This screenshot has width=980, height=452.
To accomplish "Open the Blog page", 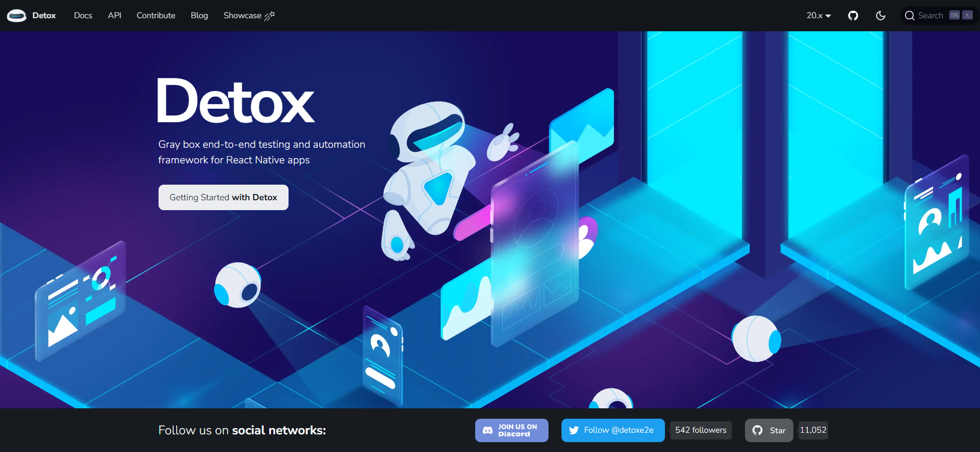I will coord(199,16).
